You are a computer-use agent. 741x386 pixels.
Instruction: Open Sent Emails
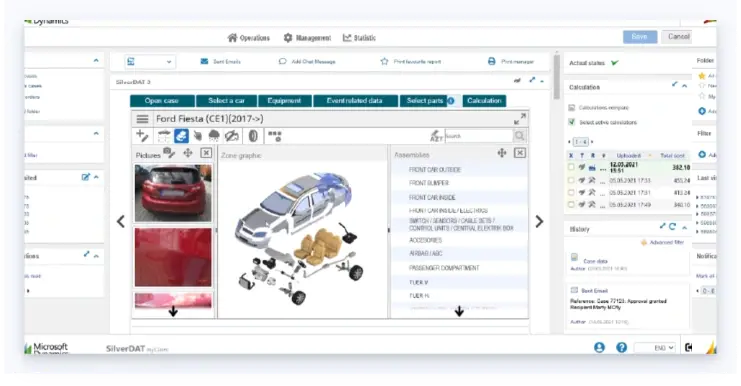click(x=221, y=61)
